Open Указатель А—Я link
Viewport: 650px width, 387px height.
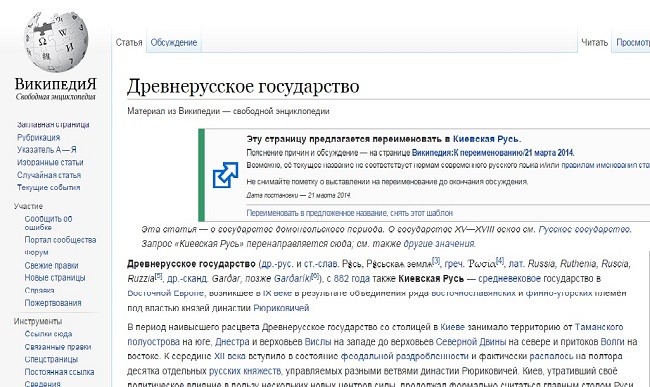click(x=46, y=150)
